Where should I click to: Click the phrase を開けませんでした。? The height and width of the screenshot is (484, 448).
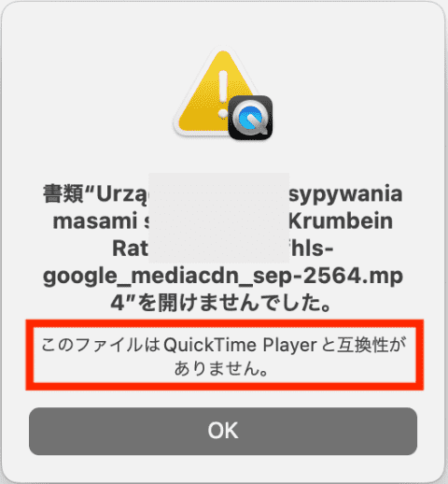tap(235, 303)
